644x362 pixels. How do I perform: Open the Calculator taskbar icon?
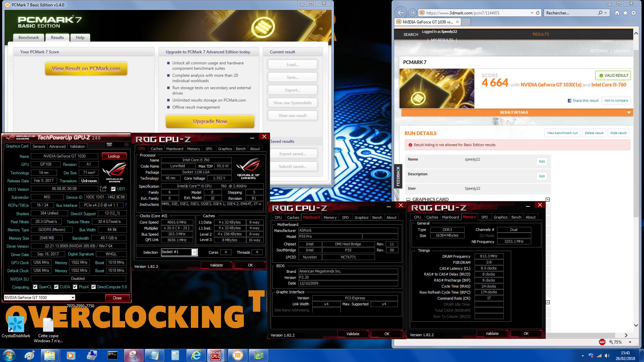tap(175, 355)
